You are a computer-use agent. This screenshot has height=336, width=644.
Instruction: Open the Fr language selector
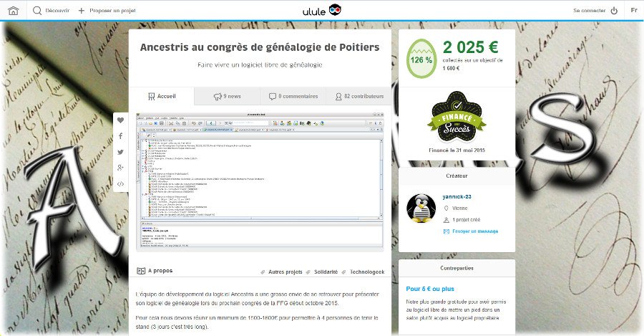coord(634,10)
